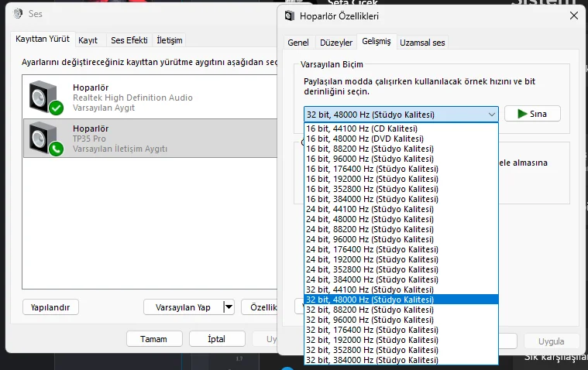Open the Kayıttan Yürüt tab
This screenshot has width=588, height=370.
click(43, 39)
